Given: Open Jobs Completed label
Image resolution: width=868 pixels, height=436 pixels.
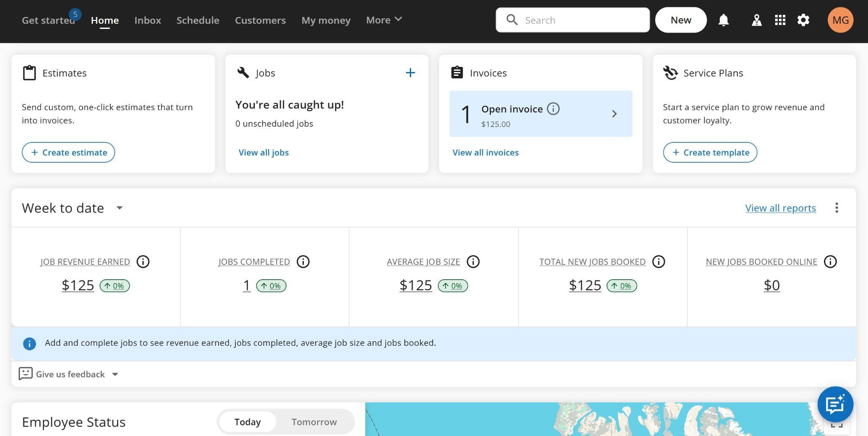Looking at the screenshot, I should pos(254,262).
